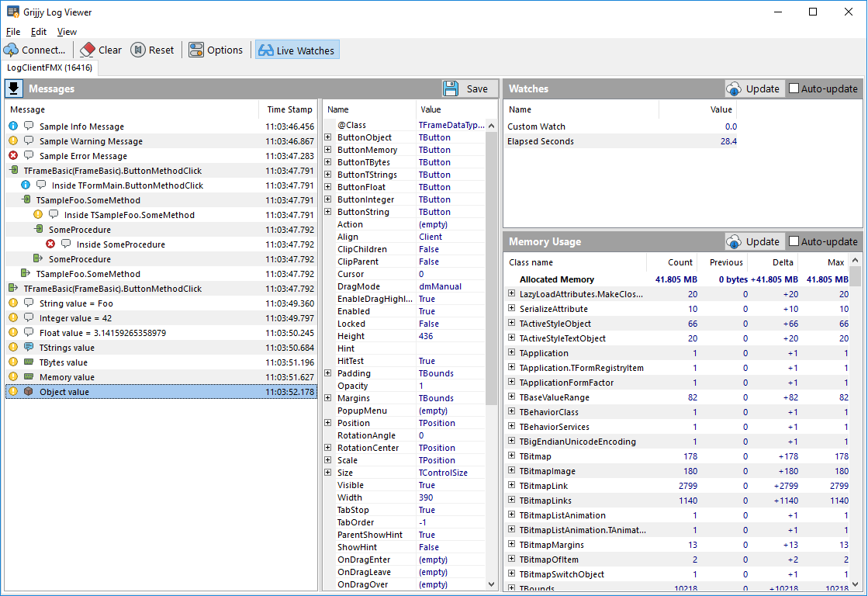The height and width of the screenshot is (596, 868).
Task: Click Update button in Memory Usage panel
Action: 753,241
